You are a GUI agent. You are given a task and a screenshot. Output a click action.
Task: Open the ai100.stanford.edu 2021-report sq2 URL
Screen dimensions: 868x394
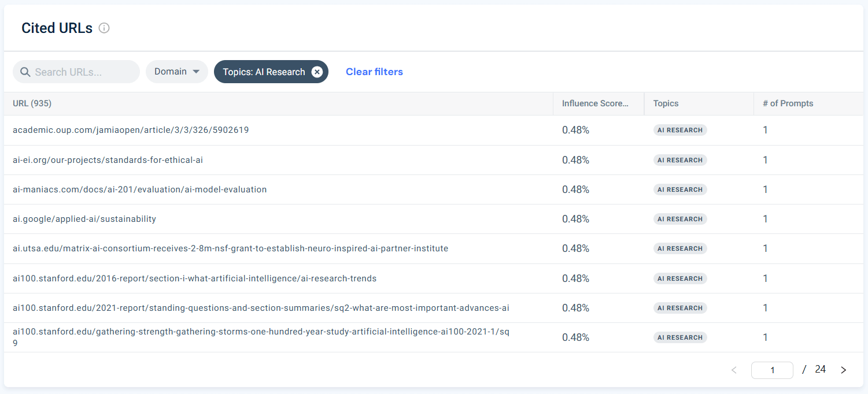click(261, 308)
